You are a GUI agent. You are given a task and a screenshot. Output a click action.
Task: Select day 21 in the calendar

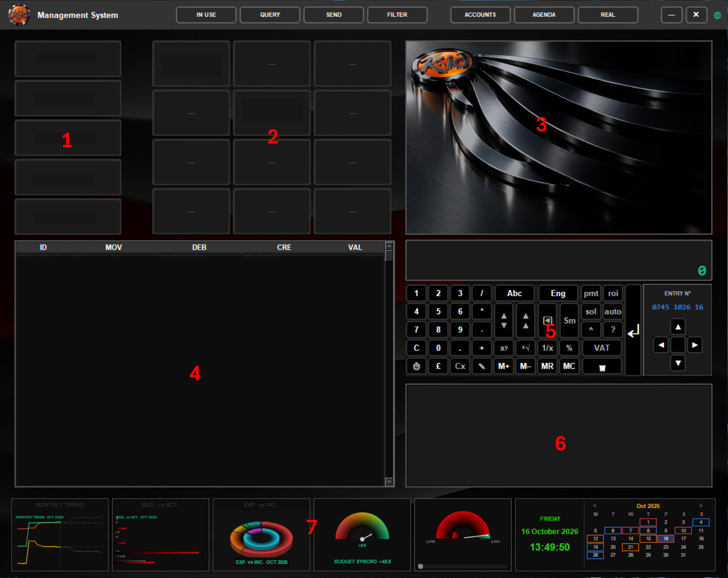[x=630, y=547]
